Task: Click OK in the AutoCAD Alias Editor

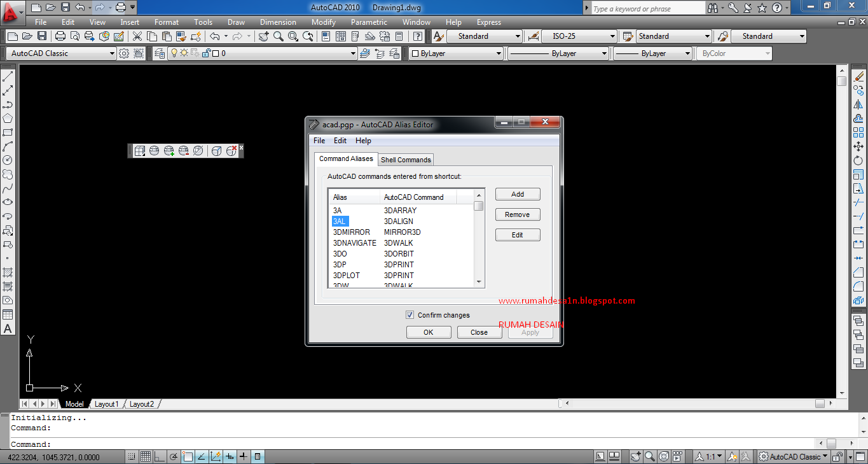Action: [x=429, y=332]
